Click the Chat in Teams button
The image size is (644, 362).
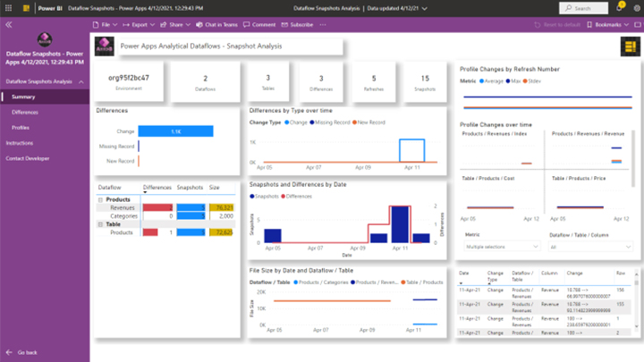point(216,25)
